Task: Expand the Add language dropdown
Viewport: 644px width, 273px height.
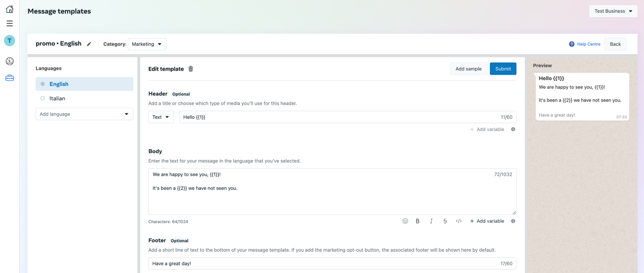Action: click(x=84, y=114)
